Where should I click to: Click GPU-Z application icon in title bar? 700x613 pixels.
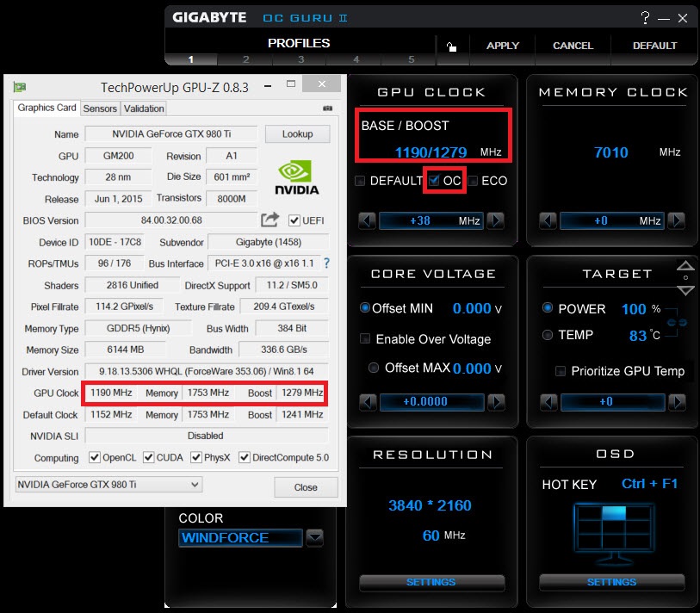[x=20, y=87]
